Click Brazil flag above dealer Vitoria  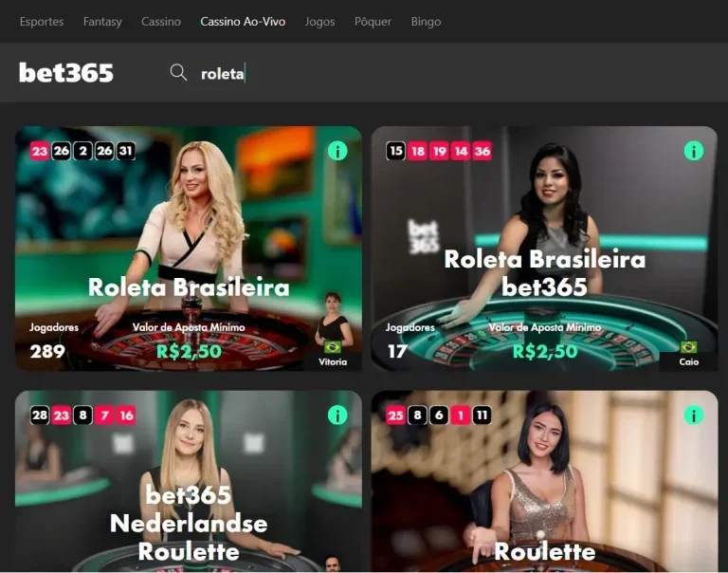[x=333, y=346]
